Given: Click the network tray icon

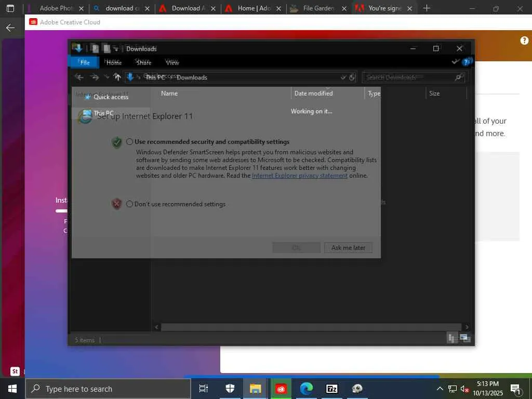Looking at the screenshot, I should pyautogui.click(x=453, y=389).
